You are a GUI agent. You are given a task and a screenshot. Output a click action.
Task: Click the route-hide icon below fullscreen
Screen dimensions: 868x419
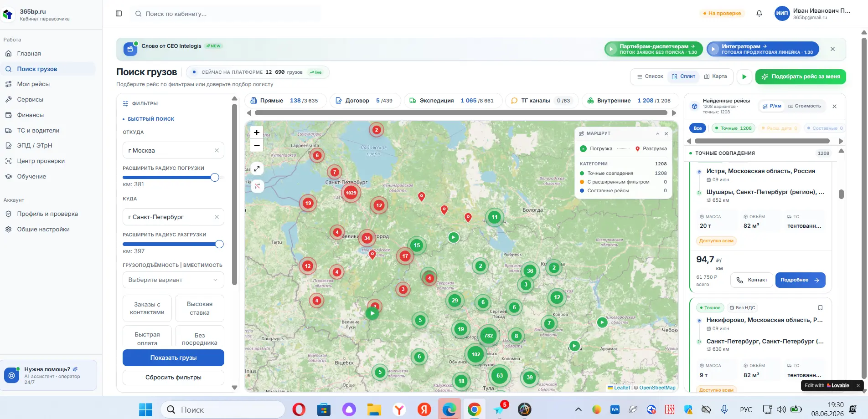click(257, 186)
